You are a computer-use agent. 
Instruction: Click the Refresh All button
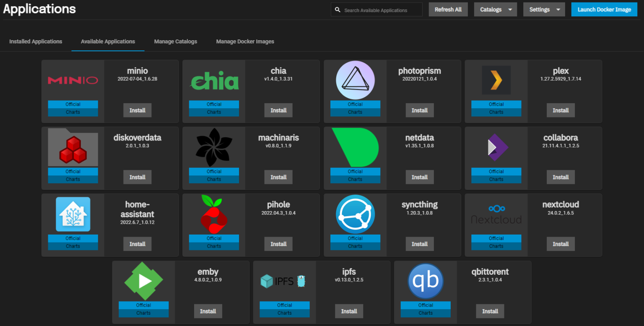[x=448, y=9]
